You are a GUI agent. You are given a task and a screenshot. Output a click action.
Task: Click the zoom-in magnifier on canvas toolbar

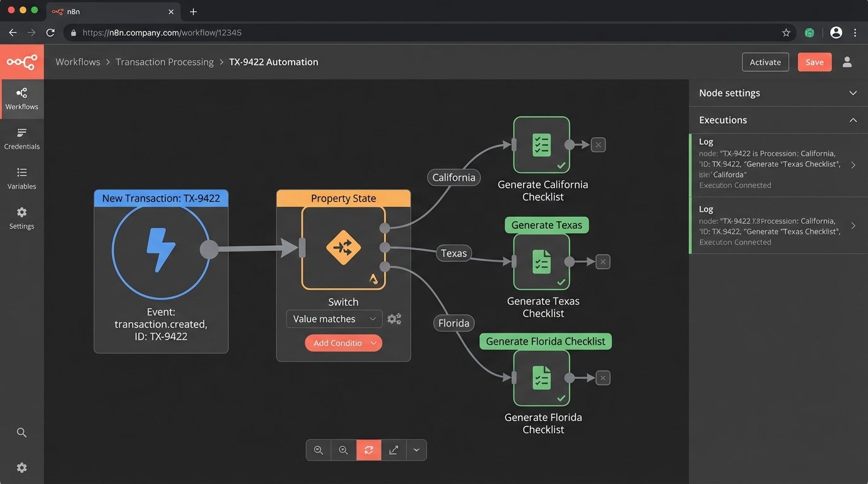click(x=319, y=450)
